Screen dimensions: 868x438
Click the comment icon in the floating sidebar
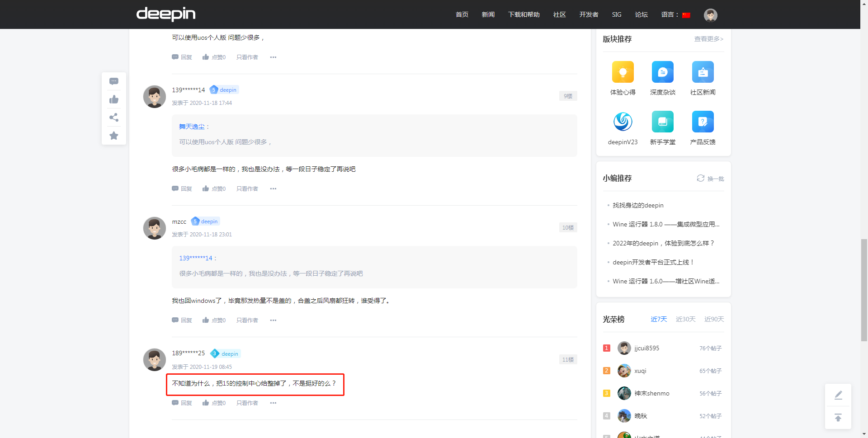pyautogui.click(x=114, y=81)
